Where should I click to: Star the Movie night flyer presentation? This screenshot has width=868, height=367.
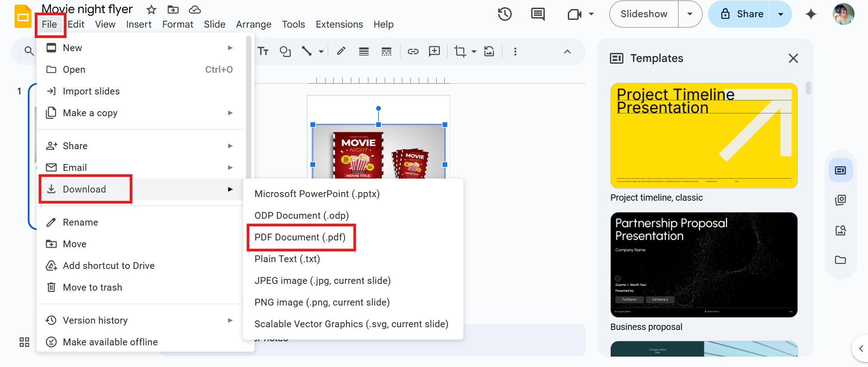pos(151,9)
